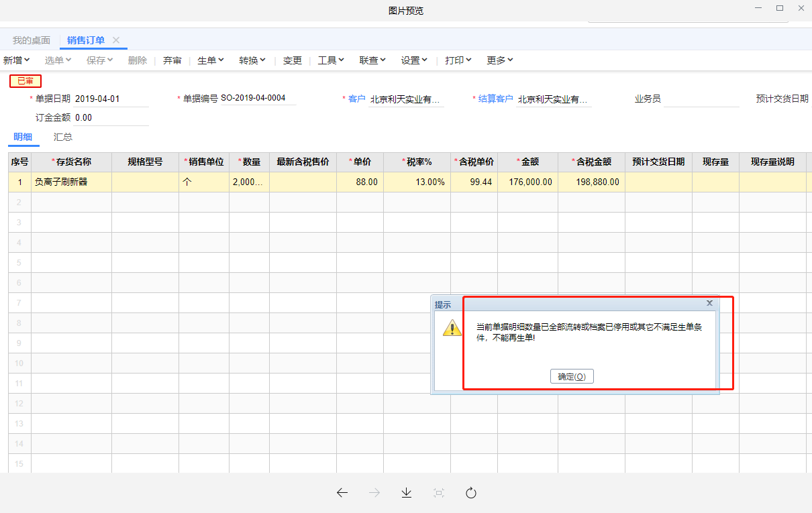Click the next image right arrow
Viewport: 812px width, 513px height.
tap(374, 493)
